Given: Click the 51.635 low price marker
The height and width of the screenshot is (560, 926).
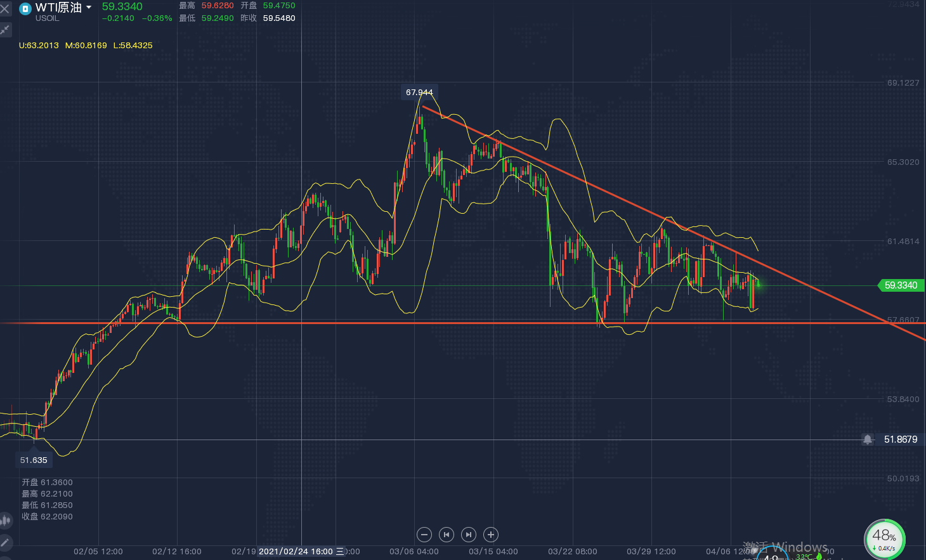Looking at the screenshot, I should click(34, 460).
